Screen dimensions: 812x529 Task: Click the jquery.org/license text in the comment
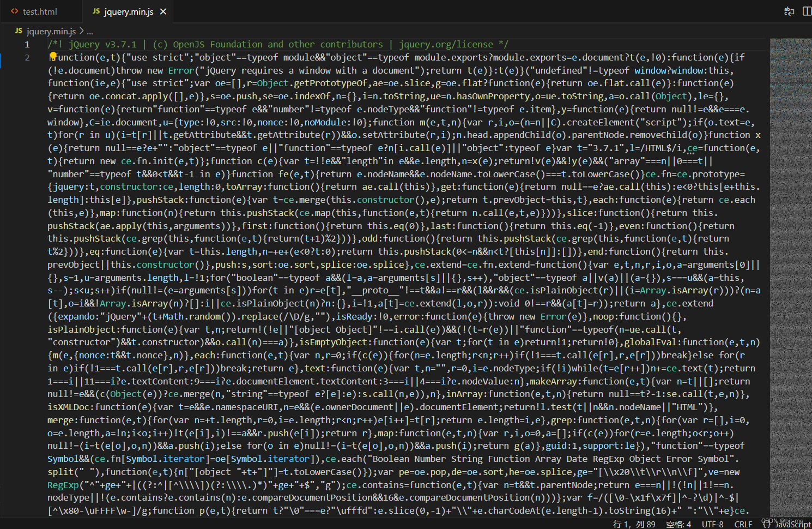[446, 44]
